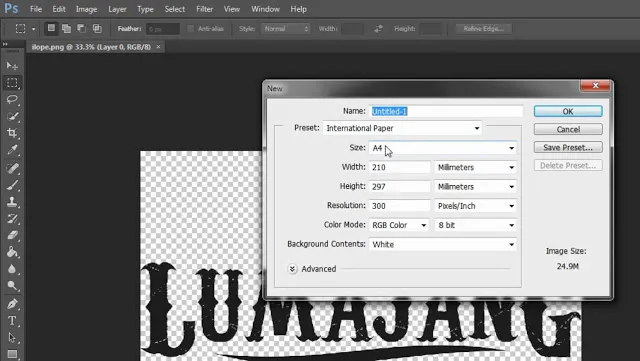
Task: Open the Background Contents dropdown
Action: coord(442,244)
